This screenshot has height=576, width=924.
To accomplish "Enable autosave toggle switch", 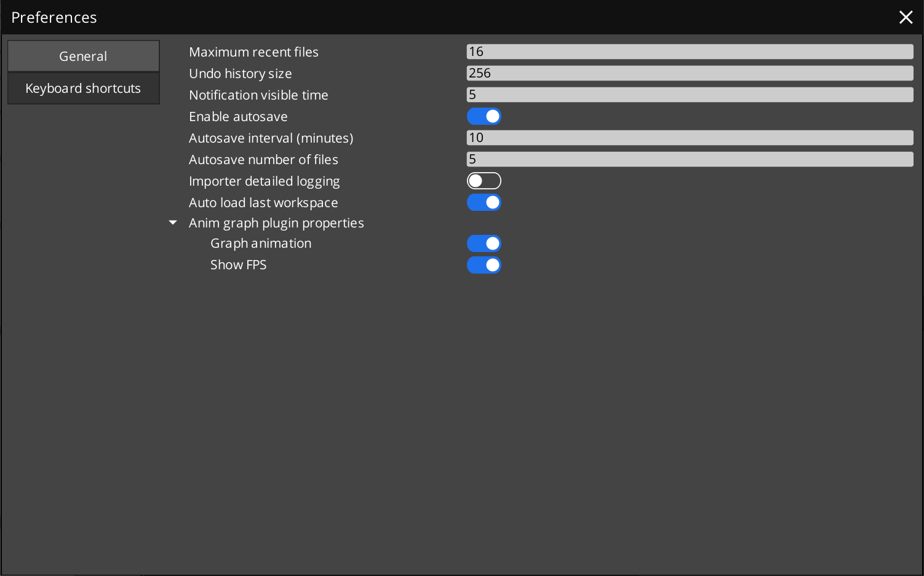I will click(484, 116).
